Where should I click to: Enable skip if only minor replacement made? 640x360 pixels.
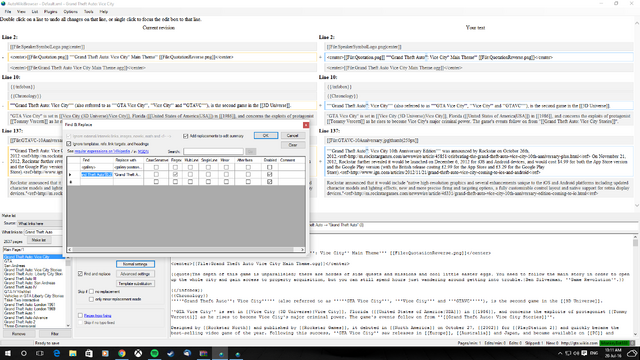click(x=91, y=299)
